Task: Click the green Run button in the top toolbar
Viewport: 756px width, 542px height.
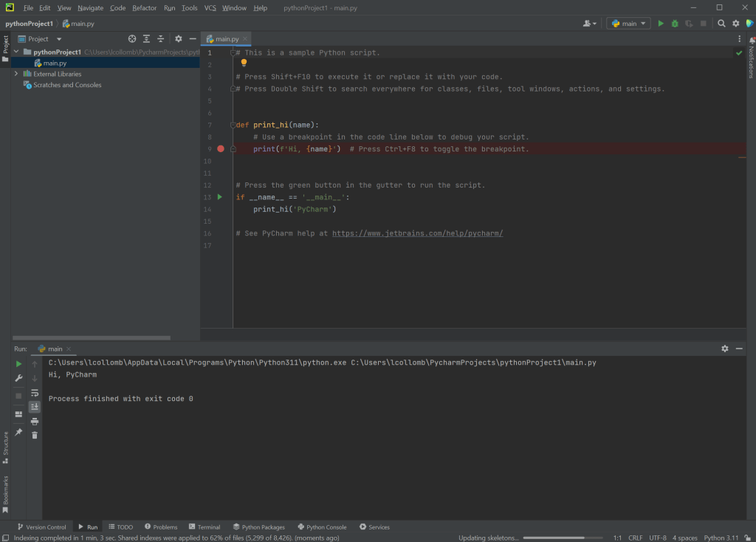Action: [661, 24]
